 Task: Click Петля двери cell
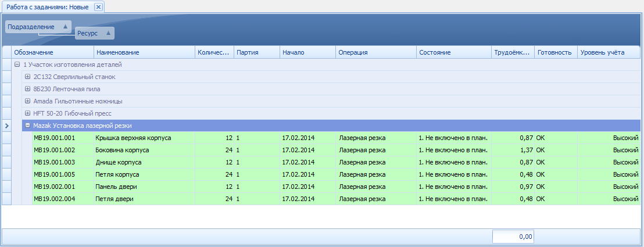[x=144, y=199]
